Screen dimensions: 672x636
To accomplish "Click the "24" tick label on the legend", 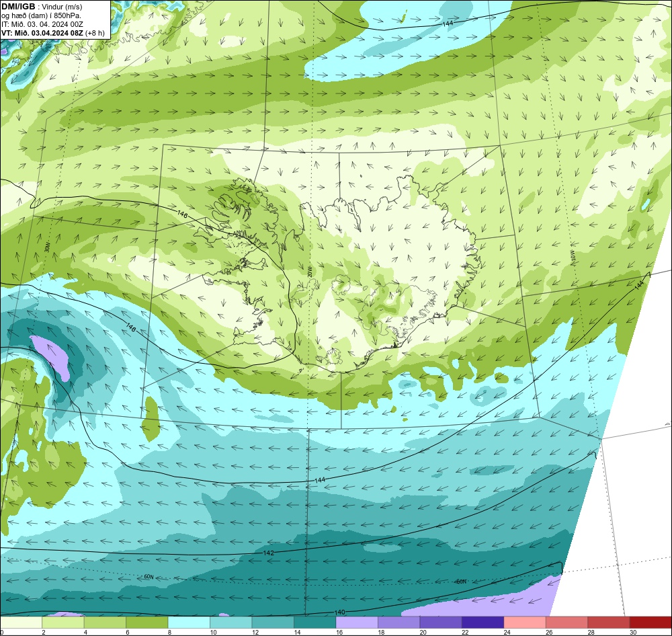I will click(507, 632).
